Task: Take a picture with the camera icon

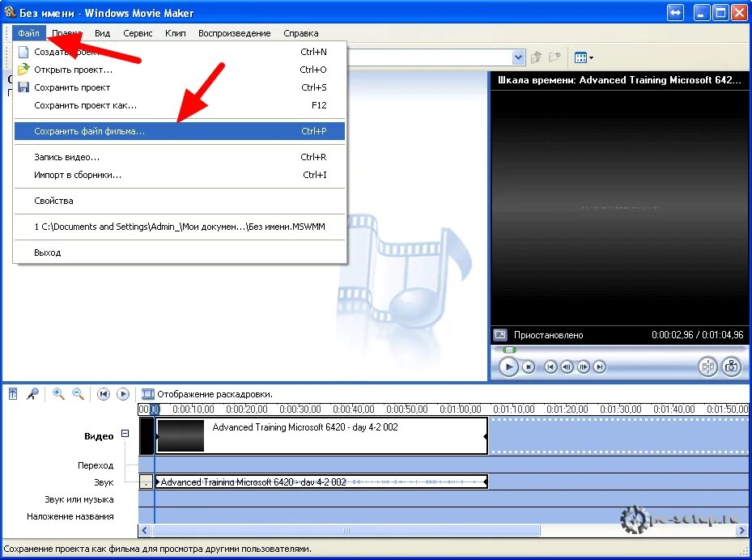Action: click(x=730, y=367)
